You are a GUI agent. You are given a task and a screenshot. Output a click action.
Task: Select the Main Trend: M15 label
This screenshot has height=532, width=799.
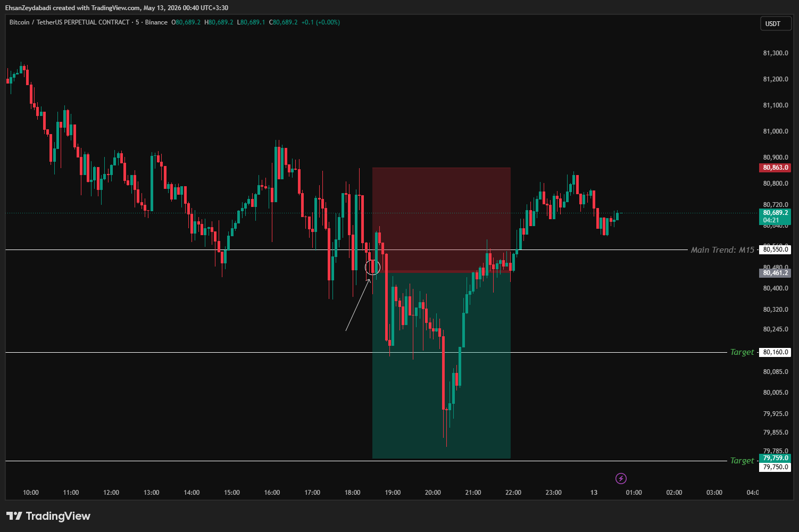coord(722,250)
